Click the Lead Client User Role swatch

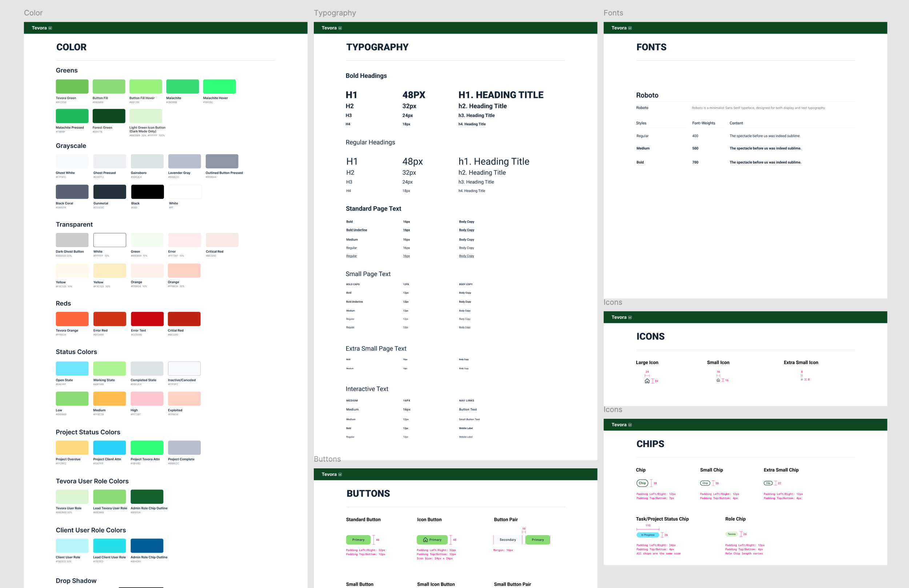[109, 545]
